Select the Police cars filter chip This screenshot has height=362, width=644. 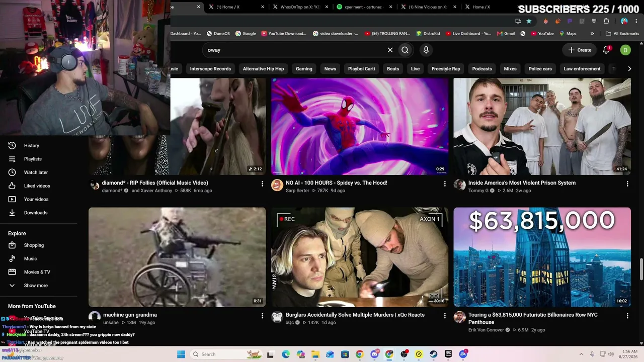pos(540,69)
